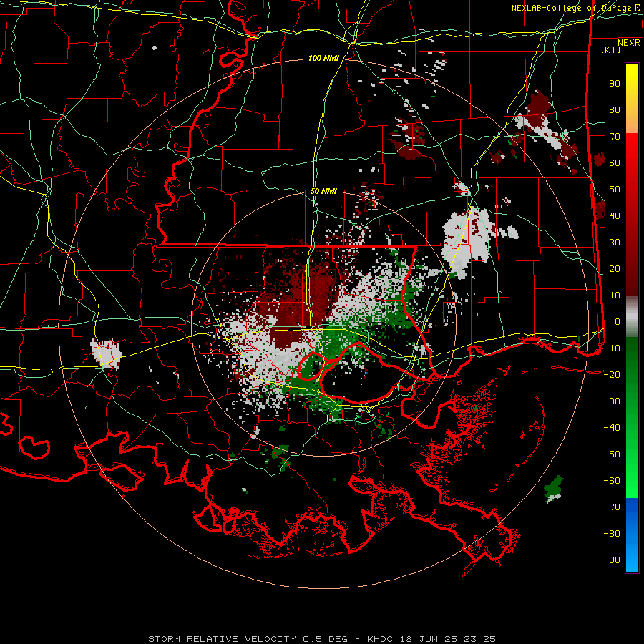The width and height of the screenshot is (644, 644).
Task: Click the 90 value on the velocity scale
Action: (x=615, y=84)
